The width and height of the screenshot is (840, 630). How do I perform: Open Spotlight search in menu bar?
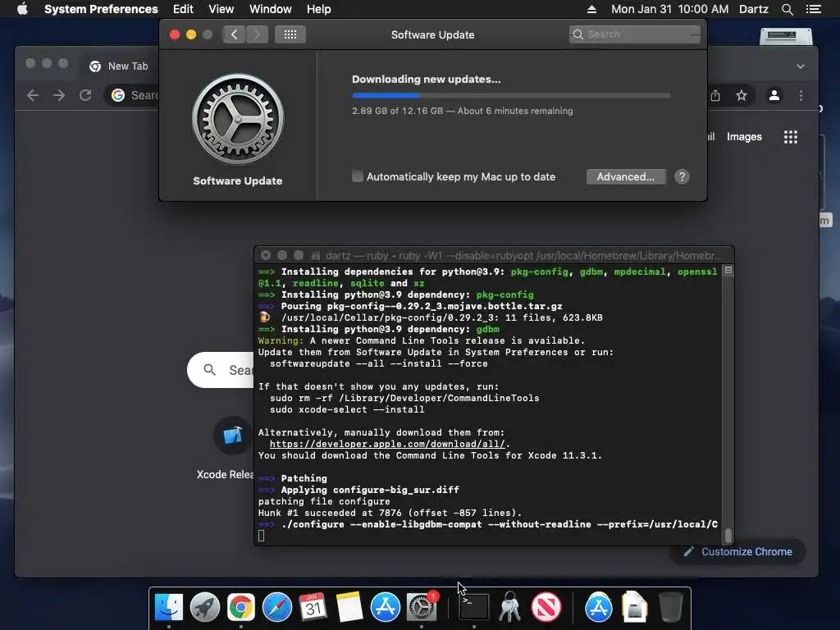787,9
